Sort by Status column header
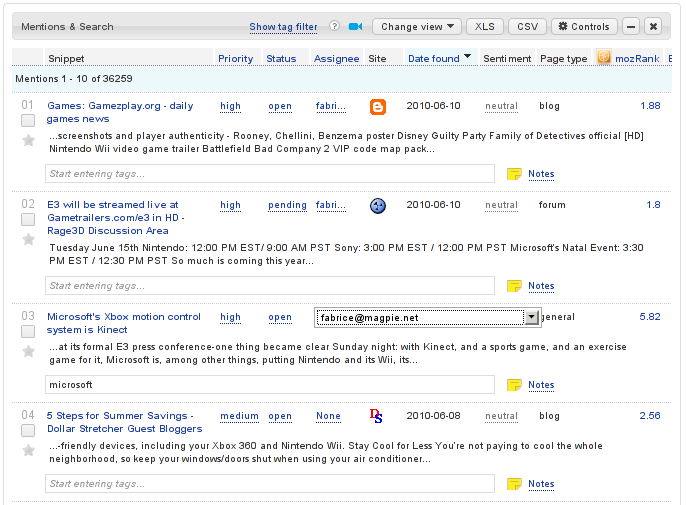The height and width of the screenshot is (505, 686). (x=281, y=59)
